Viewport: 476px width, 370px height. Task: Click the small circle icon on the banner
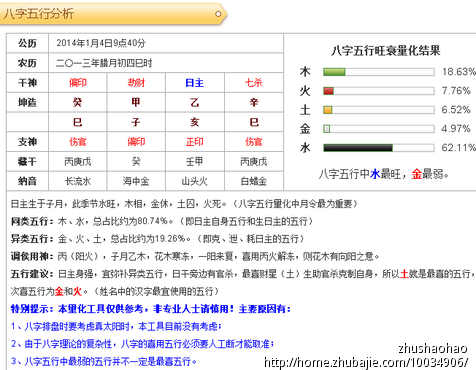218,14
